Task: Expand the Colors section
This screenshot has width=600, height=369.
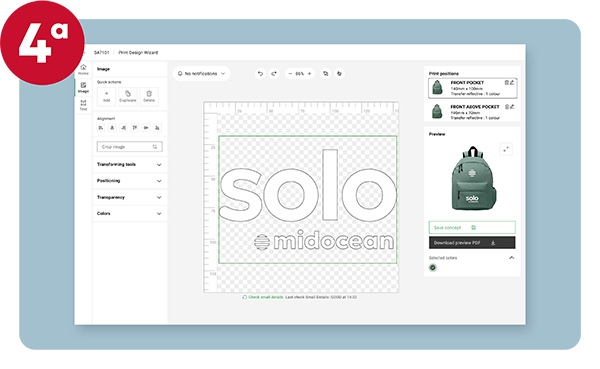Action: [x=129, y=214]
